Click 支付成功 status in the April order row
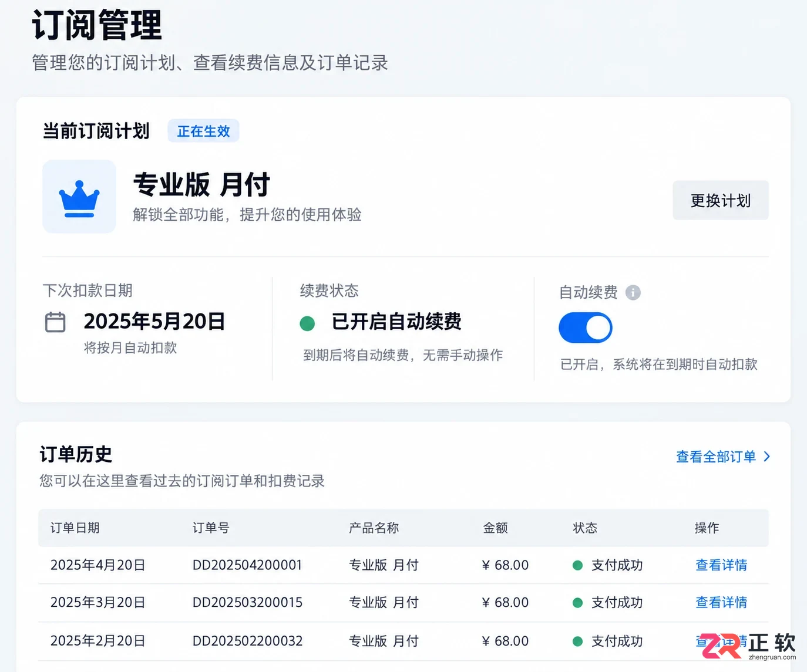 pyautogui.click(x=617, y=565)
